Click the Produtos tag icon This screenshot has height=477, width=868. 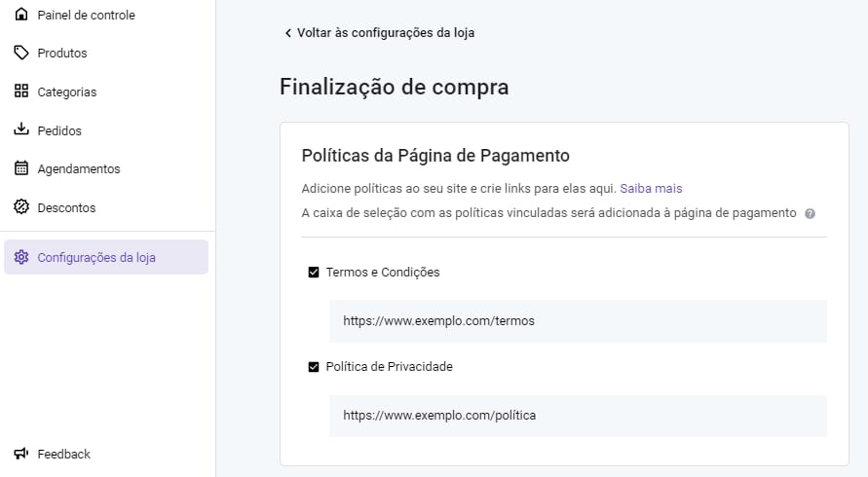coord(21,53)
